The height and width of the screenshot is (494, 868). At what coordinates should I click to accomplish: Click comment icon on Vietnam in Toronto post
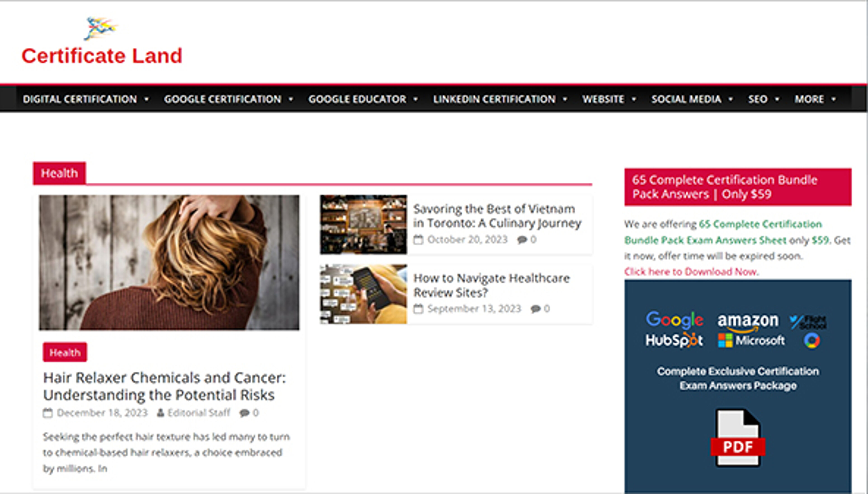pos(522,240)
